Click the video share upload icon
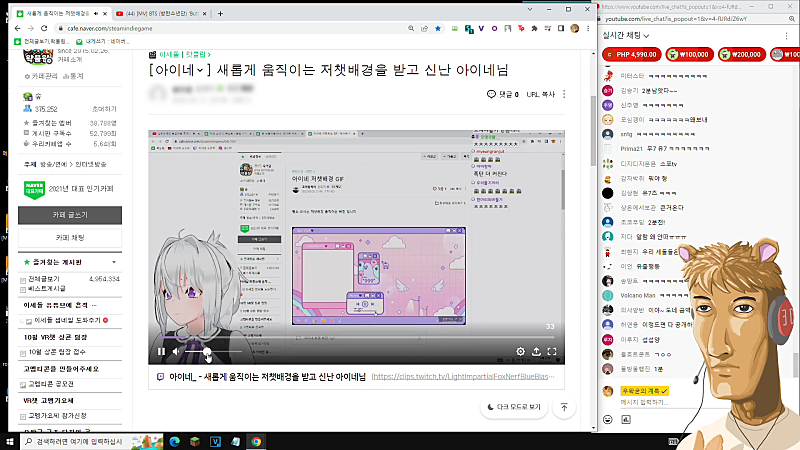 [536, 351]
